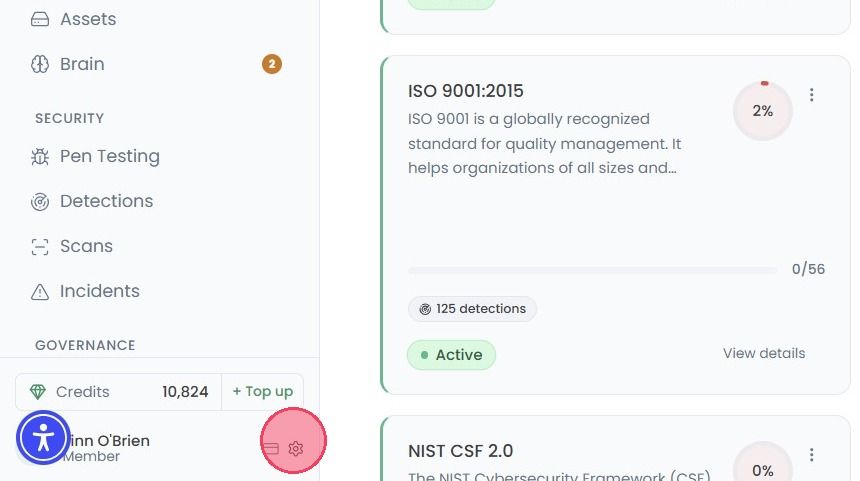Click the billing card icon beside gear

[271, 449]
